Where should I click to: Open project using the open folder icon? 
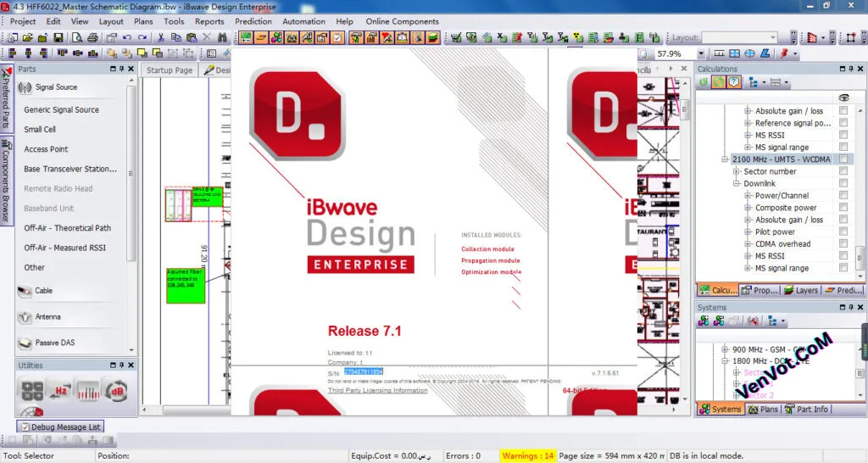(x=27, y=37)
